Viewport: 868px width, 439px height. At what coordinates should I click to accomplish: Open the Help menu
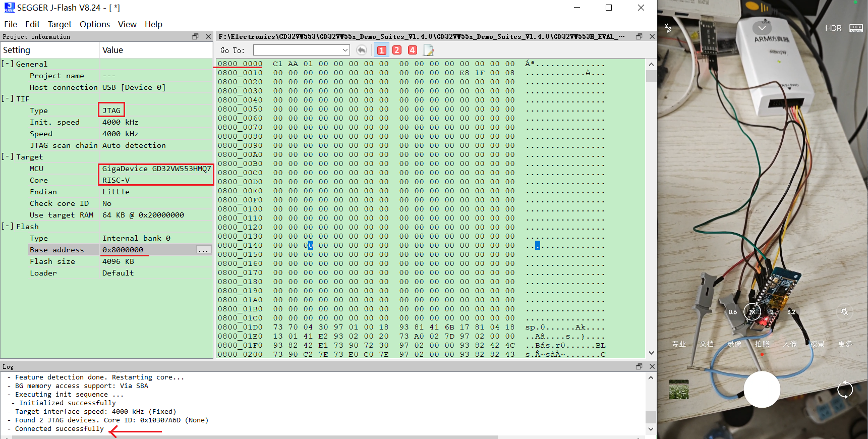tap(153, 24)
